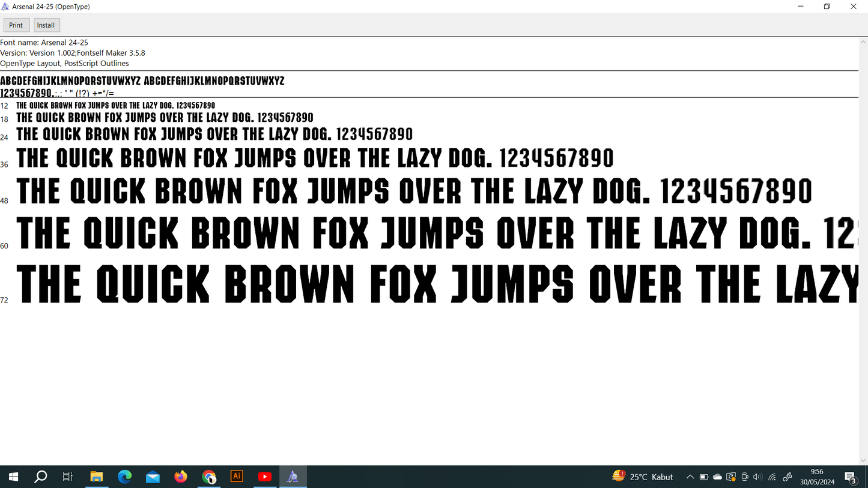Screen dimensions: 868x488
Task: Show hidden system tray icons
Action: [690, 477]
